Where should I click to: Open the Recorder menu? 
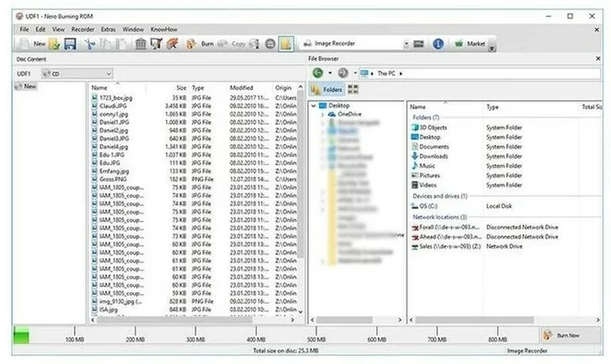(82, 29)
